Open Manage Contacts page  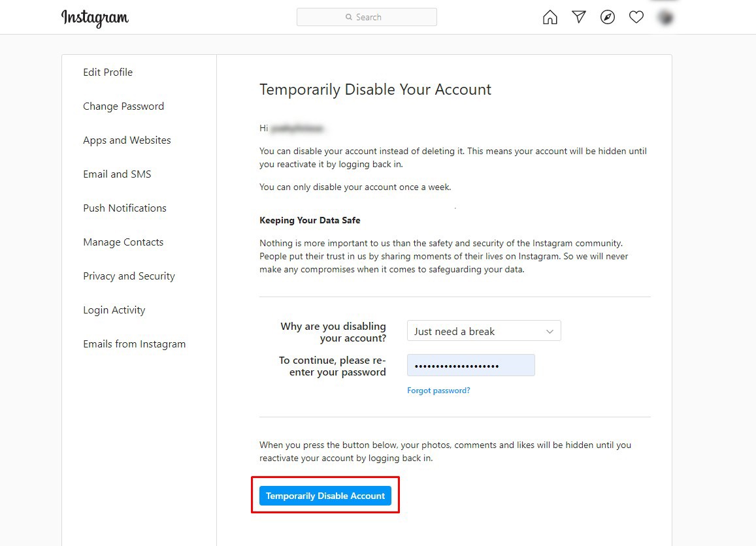(x=123, y=242)
